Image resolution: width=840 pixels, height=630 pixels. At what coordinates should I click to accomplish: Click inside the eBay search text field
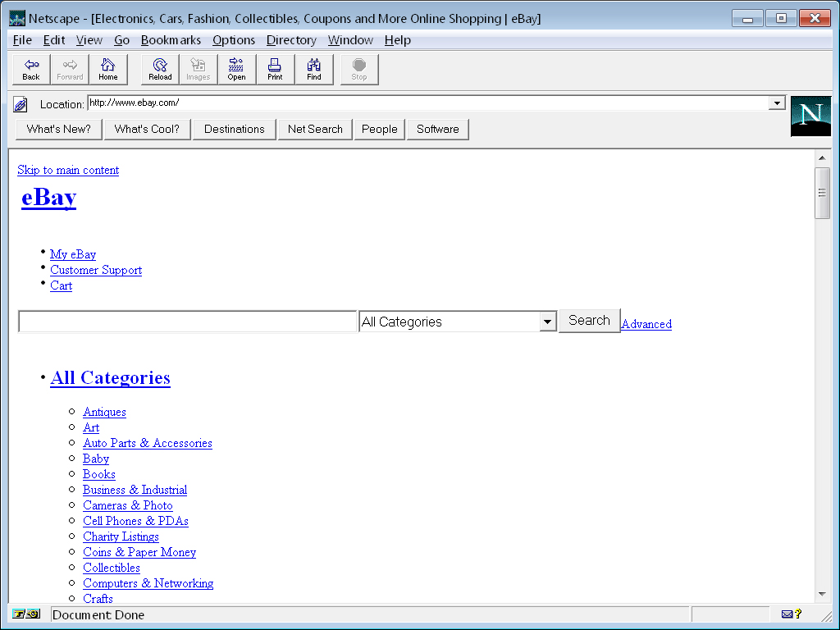(x=188, y=322)
